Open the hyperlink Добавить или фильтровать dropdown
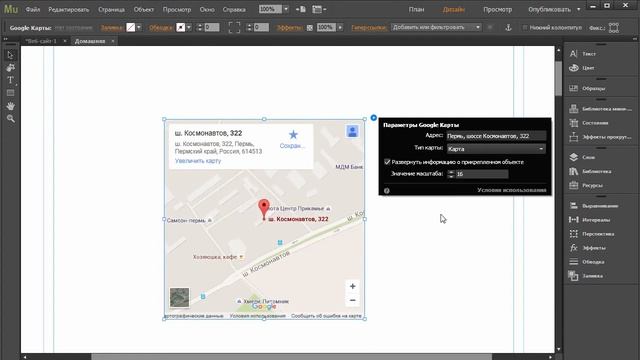This screenshot has width=640, height=360. coord(436,27)
